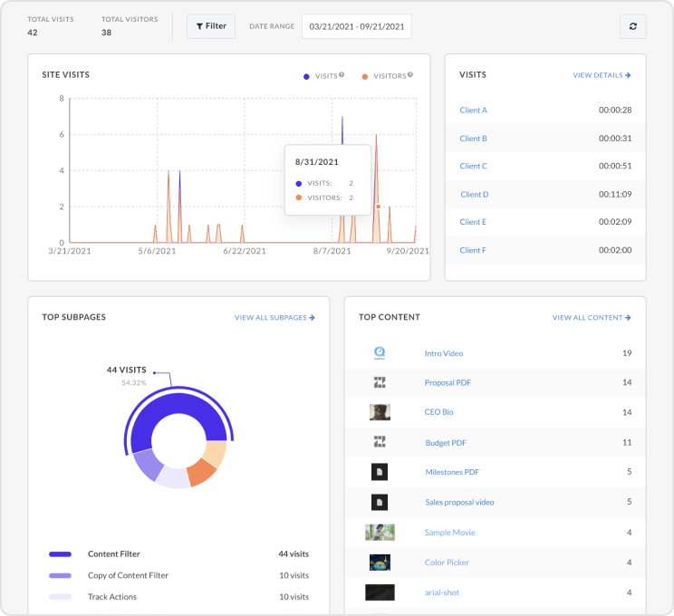The height and width of the screenshot is (616, 674).
Task: Click the Content Filter legend color swatch
Action: 61,553
